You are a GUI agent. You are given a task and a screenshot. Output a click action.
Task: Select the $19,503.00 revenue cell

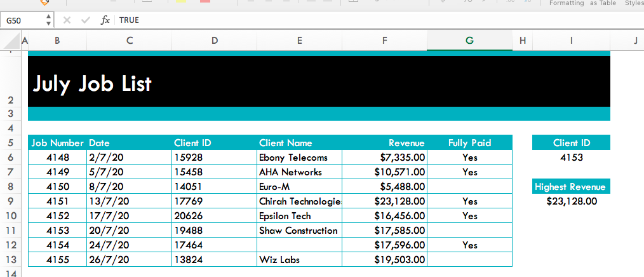[x=384, y=260]
